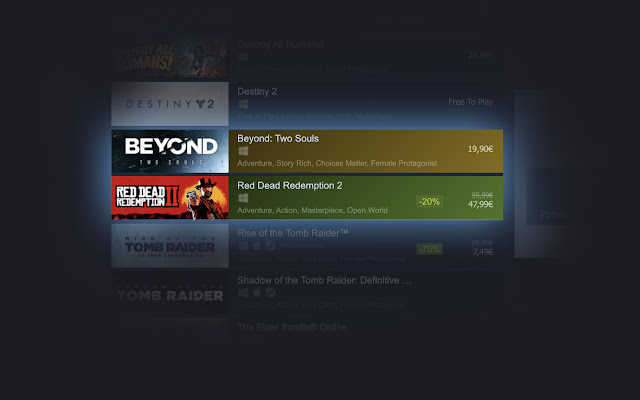Open the Beyond: Two Souls title link

pos(278,139)
